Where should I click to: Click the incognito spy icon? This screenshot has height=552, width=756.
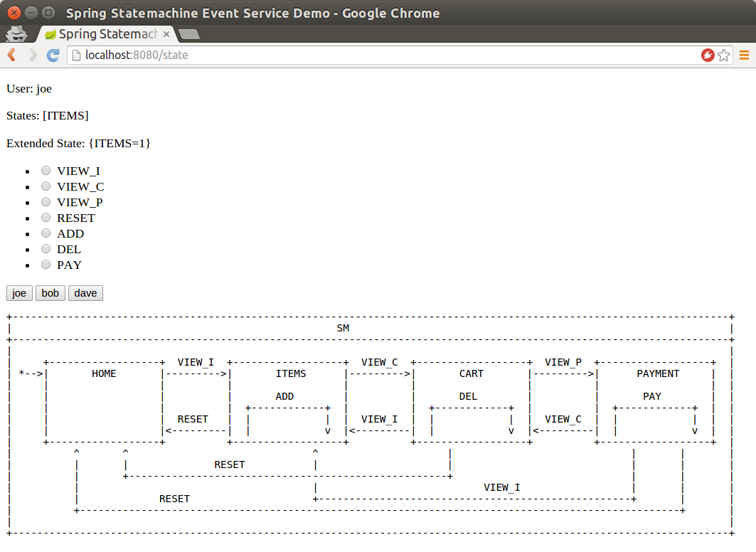click(16, 33)
